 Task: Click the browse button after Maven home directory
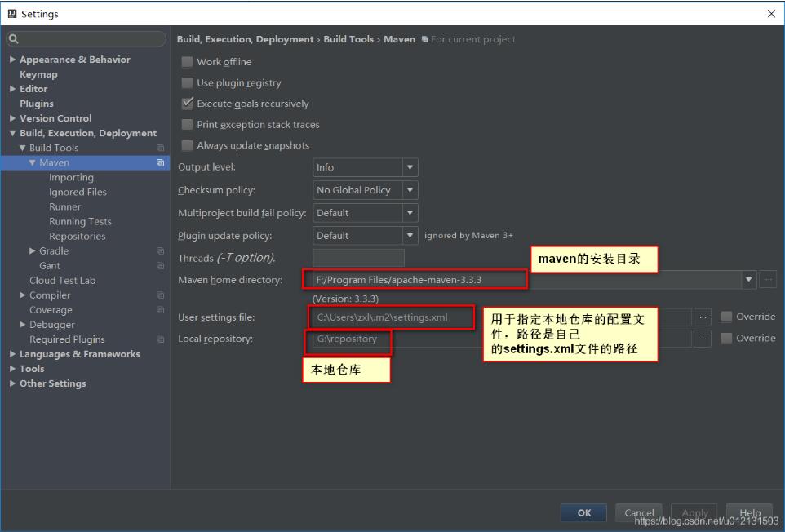pos(767,279)
